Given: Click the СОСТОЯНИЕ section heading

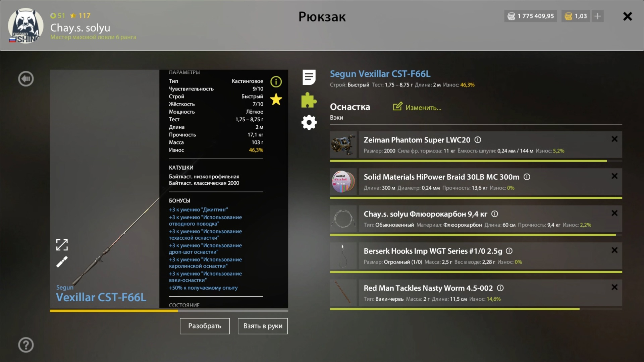Looking at the screenshot, I should point(184,305).
